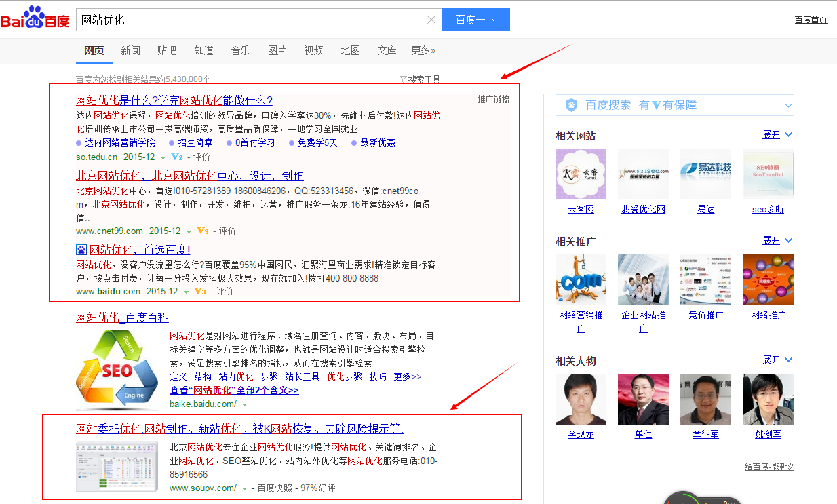Click V2 trust badge for so.tedu.cn

tap(177, 157)
